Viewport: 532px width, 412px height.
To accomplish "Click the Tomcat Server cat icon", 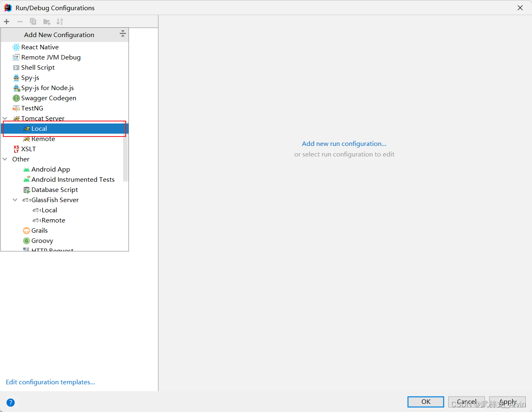I will [x=16, y=119].
